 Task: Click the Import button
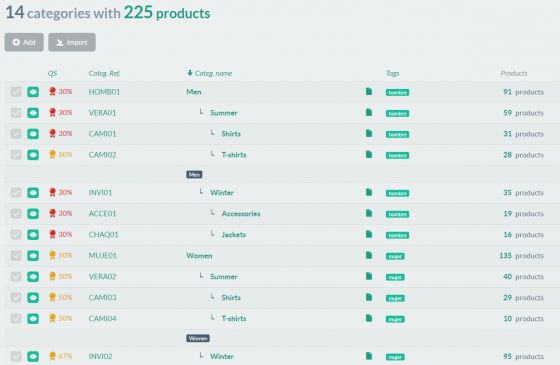tap(72, 42)
